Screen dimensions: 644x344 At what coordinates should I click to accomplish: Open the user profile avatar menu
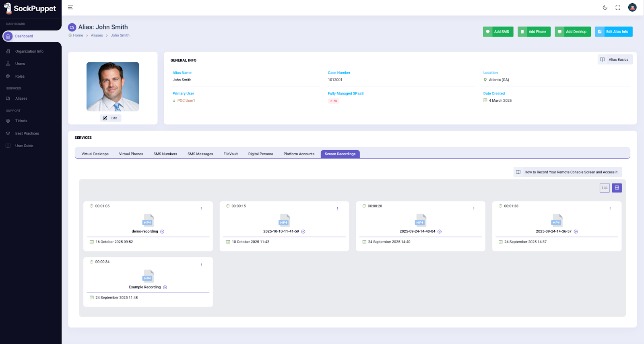[632, 8]
